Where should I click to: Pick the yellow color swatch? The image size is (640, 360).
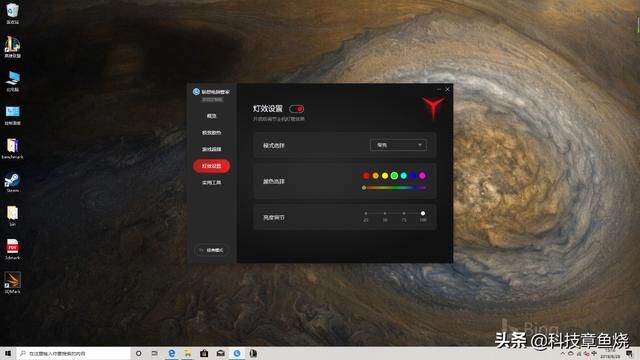click(x=385, y=176)
